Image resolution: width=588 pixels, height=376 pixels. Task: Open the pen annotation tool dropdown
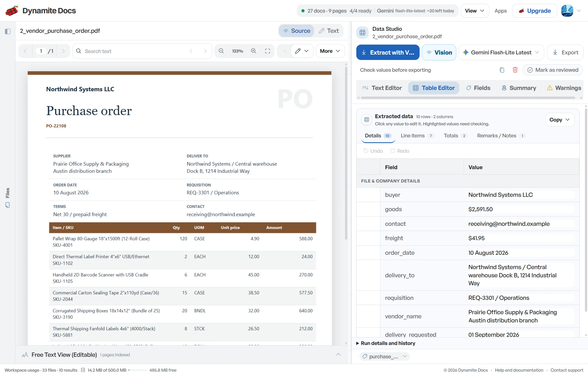[302, 51]
